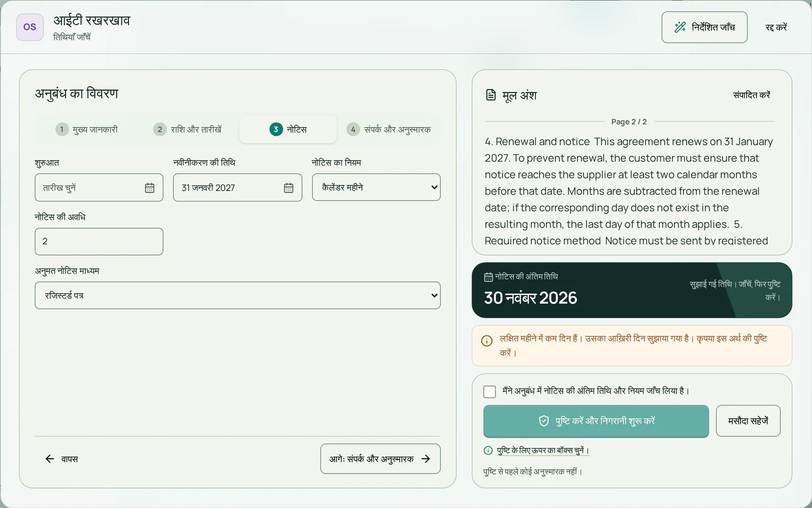
Task: Save draft with मसौदा सहेजें
Action: point(748,421)
